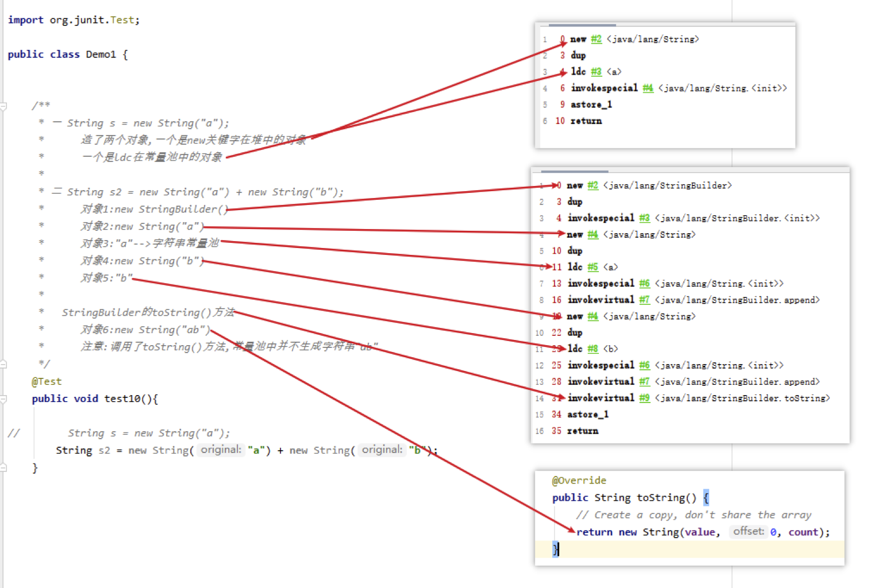Viewport: 885px width, 588px height.
Task: Click 'count' argument in toString return
Action: (803, 532)
